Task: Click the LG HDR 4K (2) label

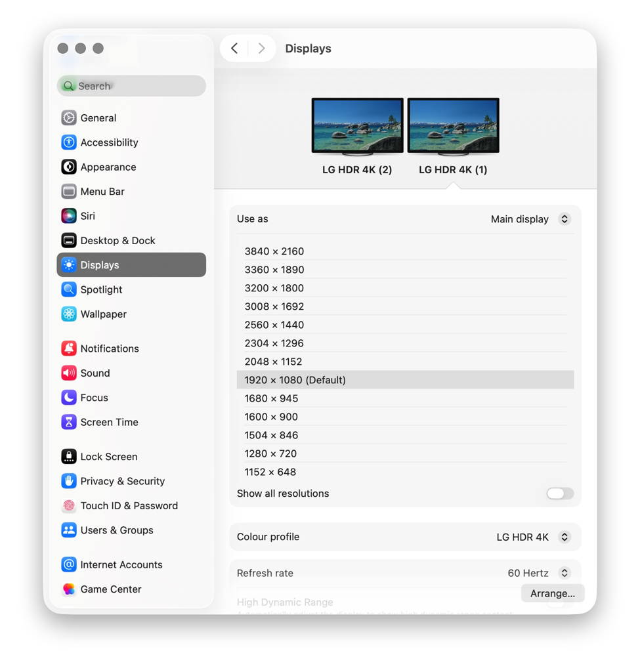Action: coord(357,170)
